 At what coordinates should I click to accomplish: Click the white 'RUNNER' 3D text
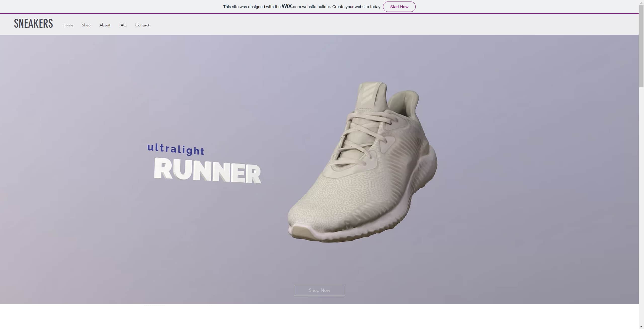pos(208,171)
